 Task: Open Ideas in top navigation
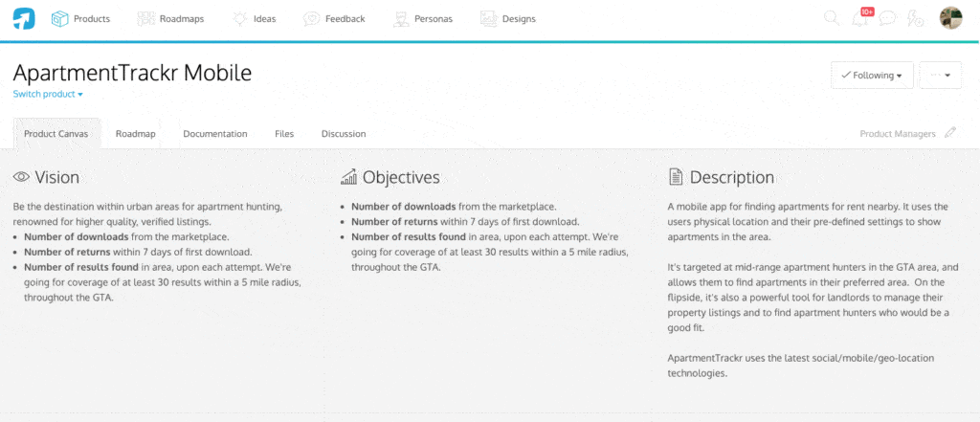pyautogui.click(x=254, y=18)
